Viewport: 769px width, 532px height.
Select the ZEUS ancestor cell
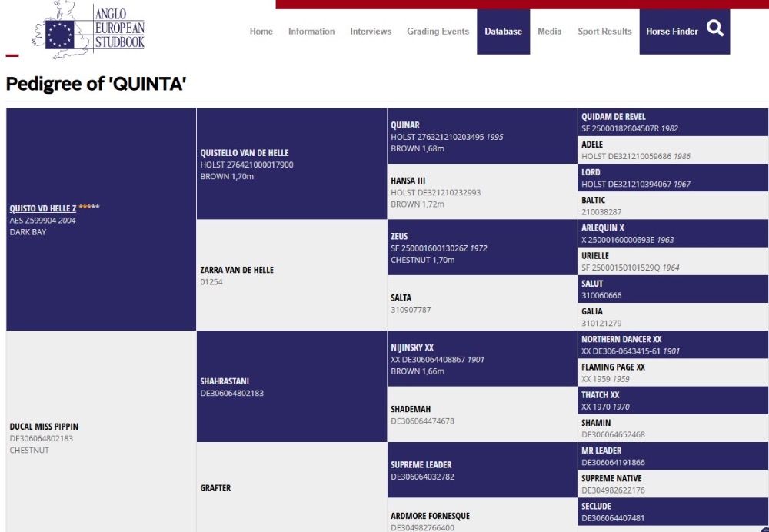click(482, 247)
